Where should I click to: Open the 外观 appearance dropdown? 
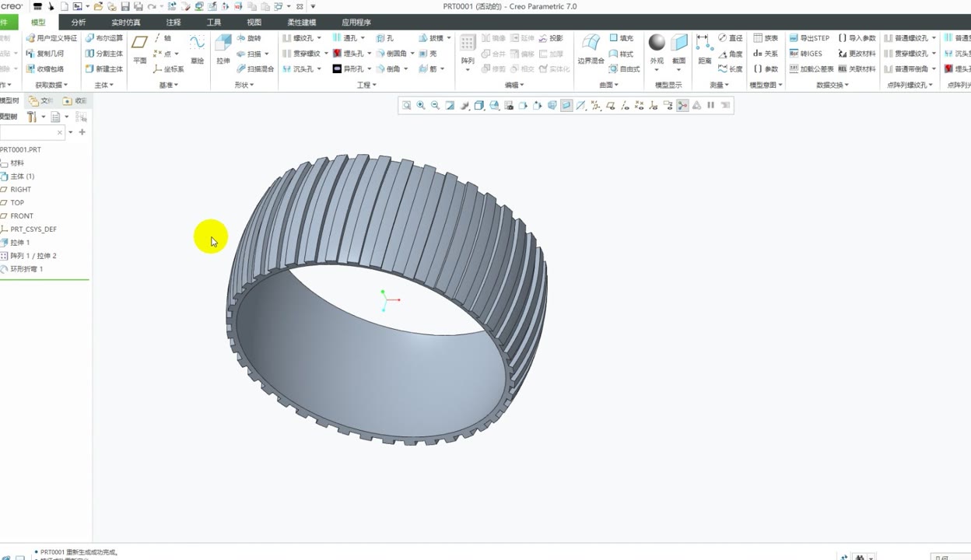pos(657,70)
